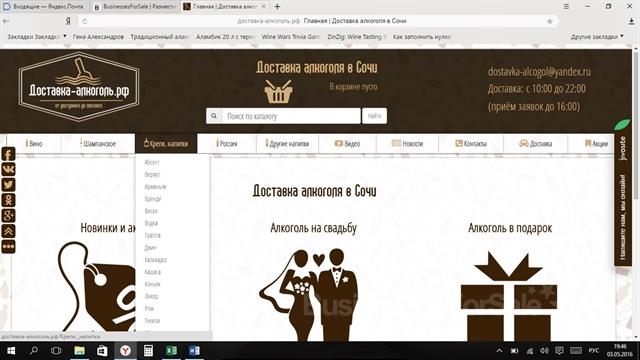
Task: Click the wedding couple image
Action: 309,295
